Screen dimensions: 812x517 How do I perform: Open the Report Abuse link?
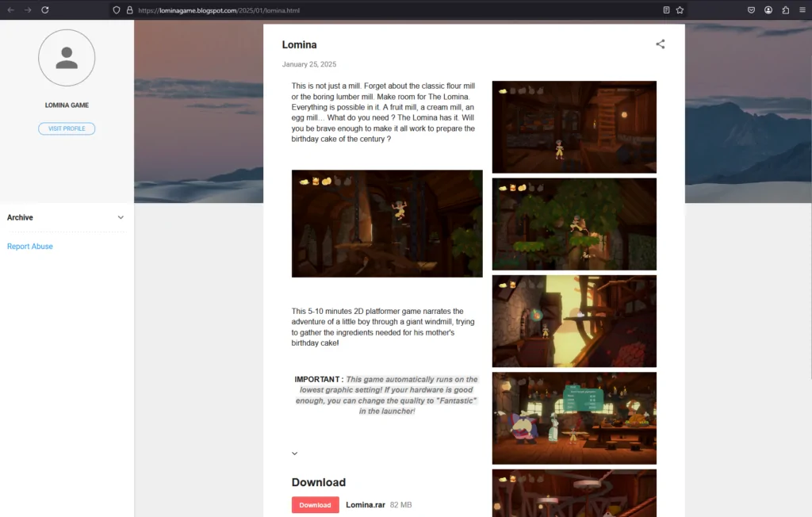[x=30, y=247]
